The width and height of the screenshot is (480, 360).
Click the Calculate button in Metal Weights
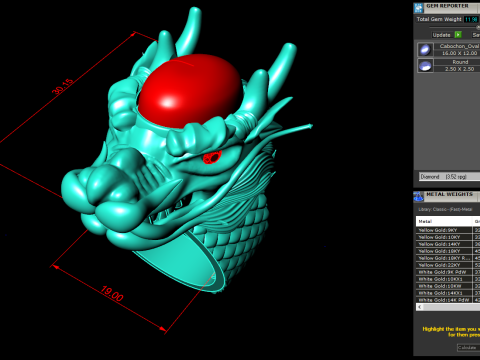468,347
